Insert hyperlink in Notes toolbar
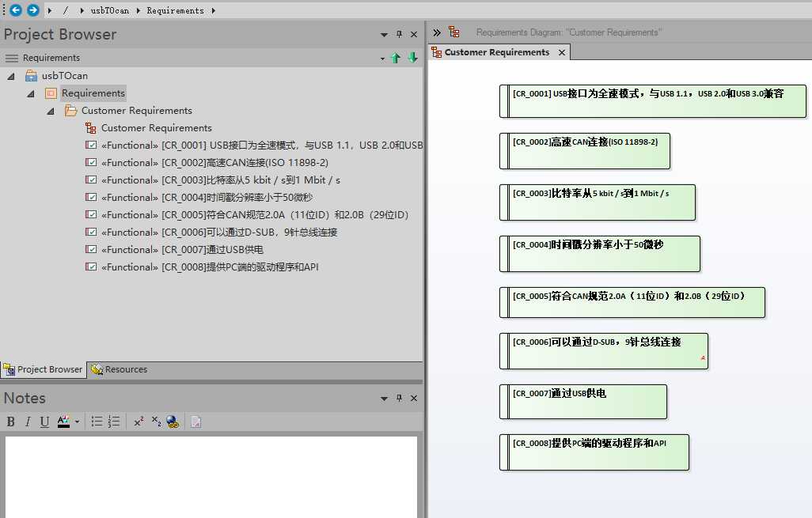This screenshot has height=518, width=812. click(x=173, y=422)
